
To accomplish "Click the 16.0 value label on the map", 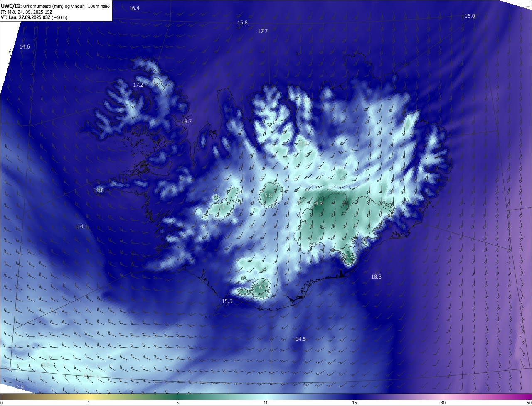I will pyautogui.click(x=470, y=16).
